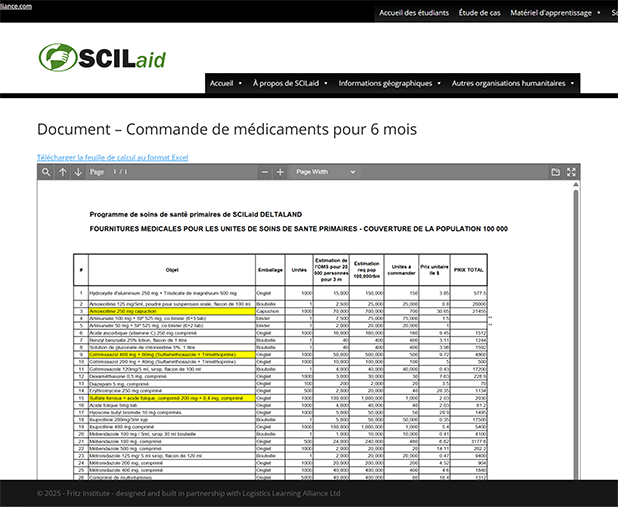Expand Matériel d'apprentissage menu
This screenshot has height=507, width=618.
click(555, 13)
